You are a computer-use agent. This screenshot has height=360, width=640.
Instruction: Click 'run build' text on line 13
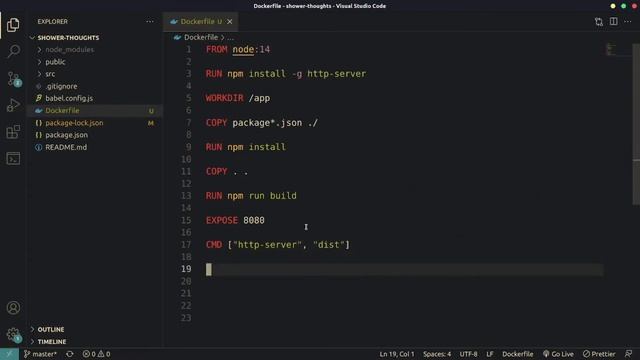[273, 196]
